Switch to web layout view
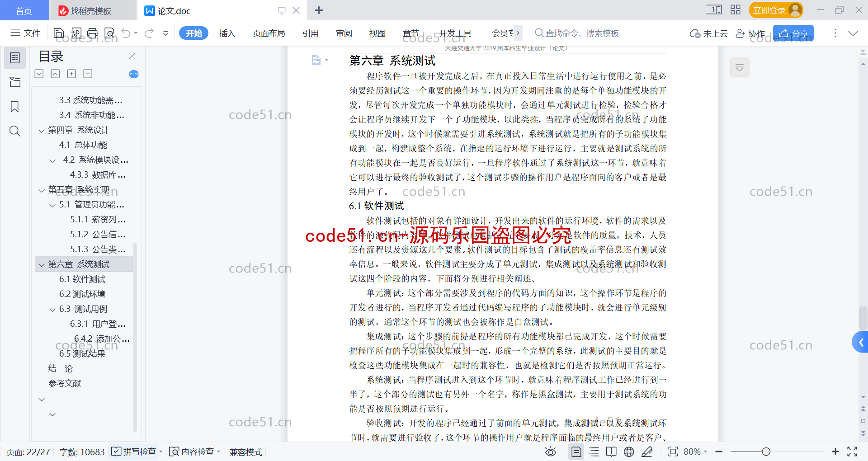Screen dimensions: 868x461 (629, 452)
